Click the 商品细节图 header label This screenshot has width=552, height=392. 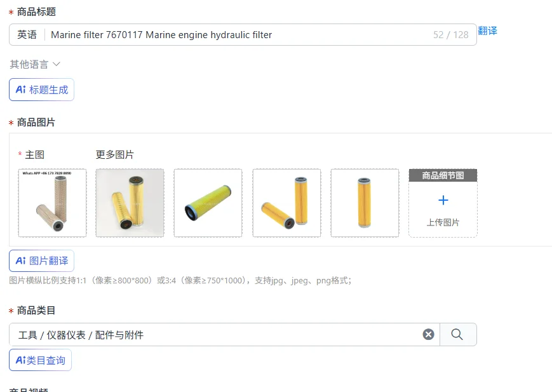[x=443, y=175]
